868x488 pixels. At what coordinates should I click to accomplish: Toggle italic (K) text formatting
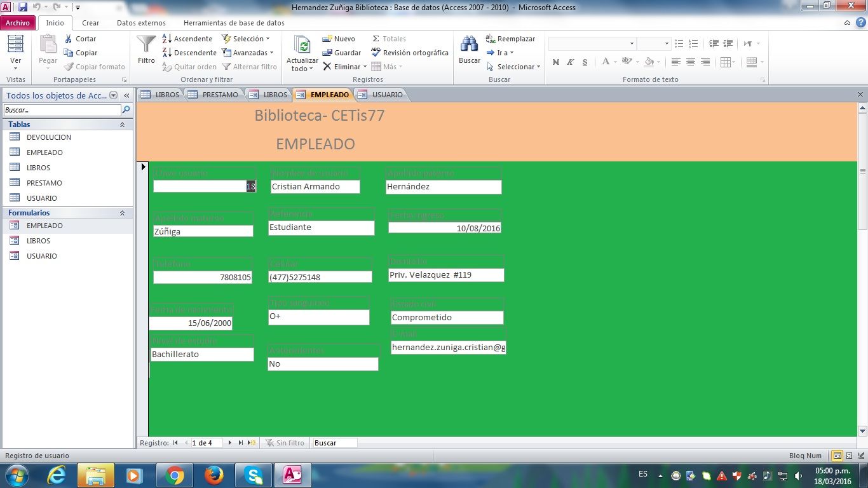pos(570,62)
